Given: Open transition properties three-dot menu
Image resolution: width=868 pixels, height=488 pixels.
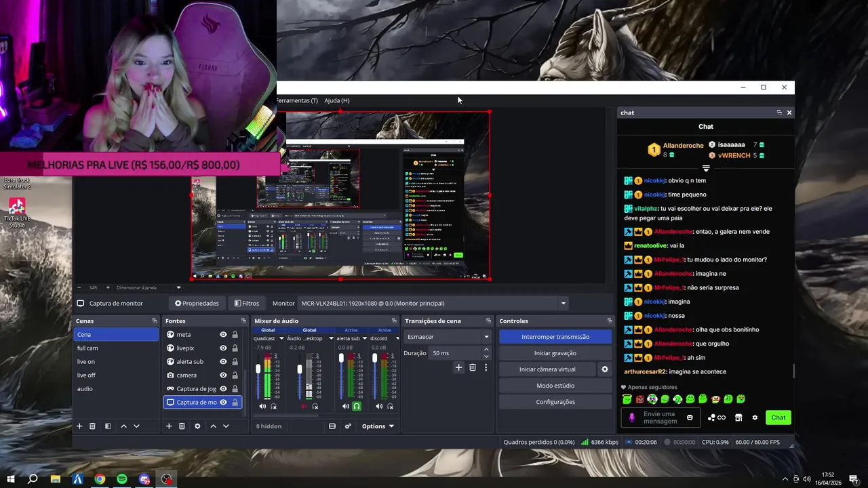Looking at the screenshot, I should coord(486,367).
